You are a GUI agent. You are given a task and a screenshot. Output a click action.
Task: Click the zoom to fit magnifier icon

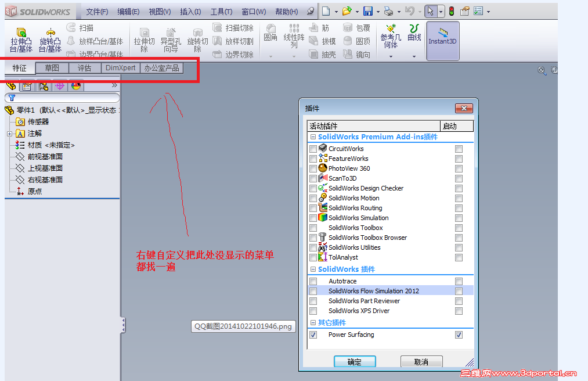(542, 70)
